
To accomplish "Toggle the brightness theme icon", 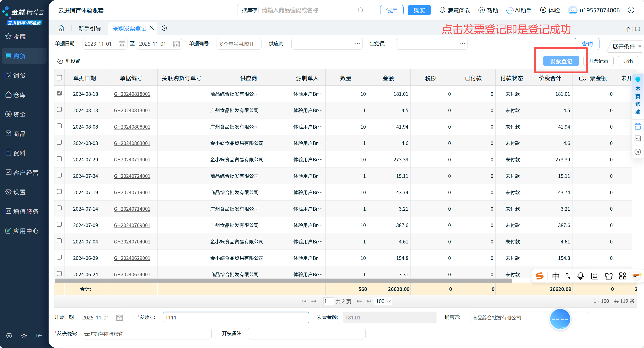I will click(24, 335).
